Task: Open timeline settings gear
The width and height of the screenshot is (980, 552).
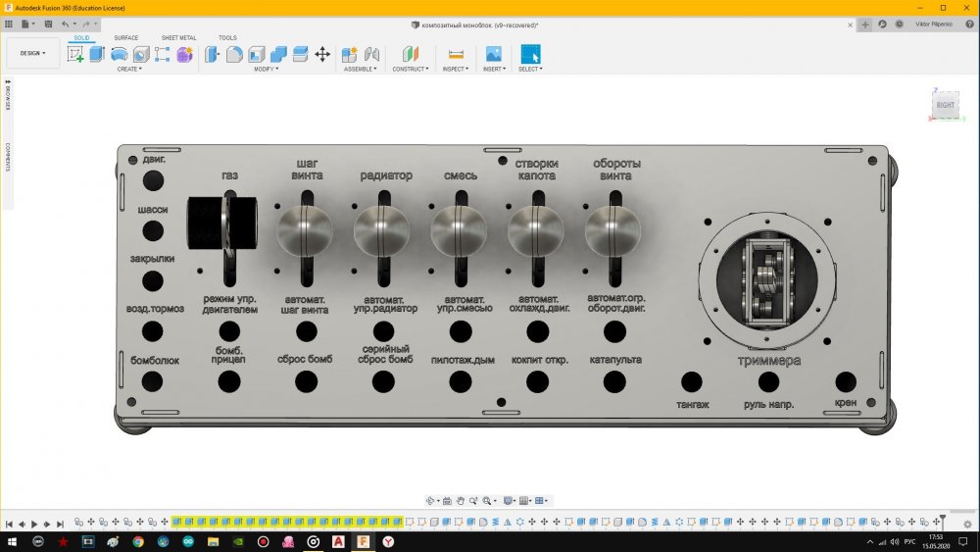Action: pyautogui.click(x=967, y=524)
